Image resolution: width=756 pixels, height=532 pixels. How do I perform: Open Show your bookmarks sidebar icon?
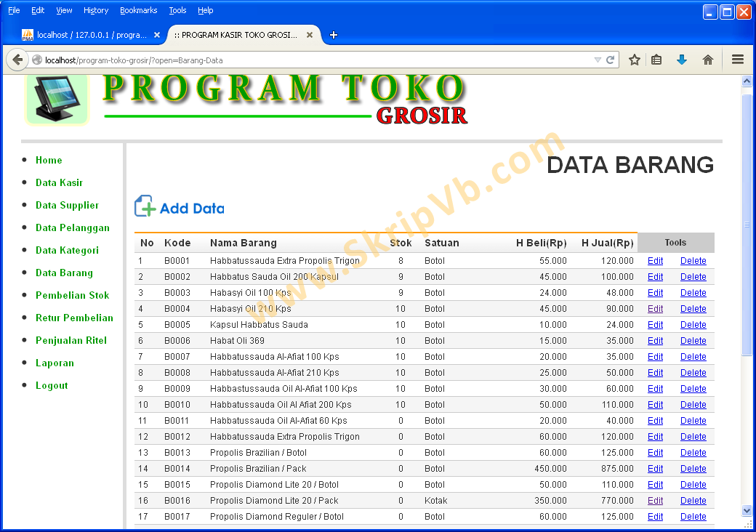pyautogui.click(x=658, y=60)
